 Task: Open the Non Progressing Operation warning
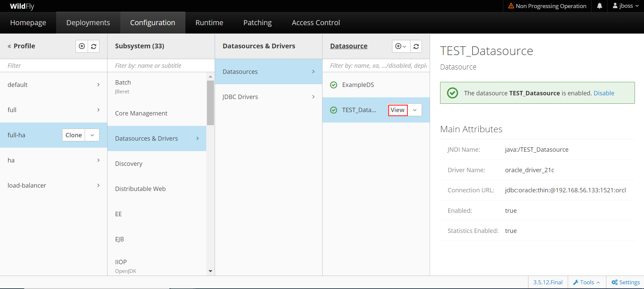[547, 6]
